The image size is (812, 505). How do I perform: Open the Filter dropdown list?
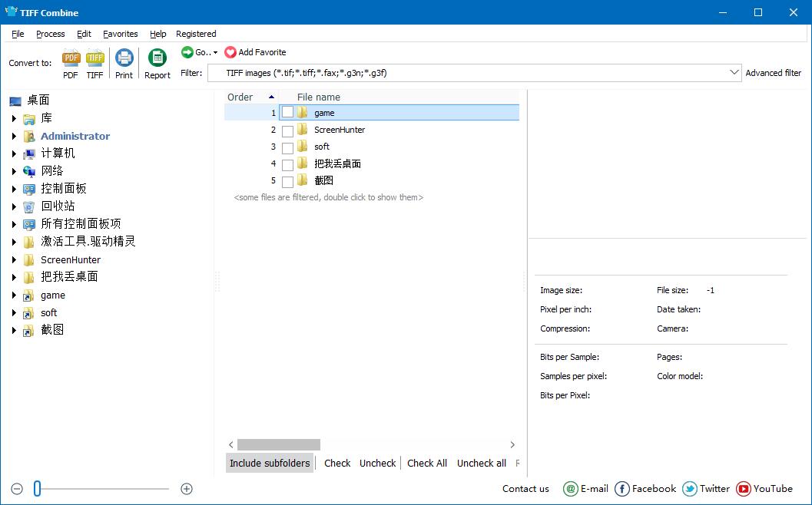(734, 72)
